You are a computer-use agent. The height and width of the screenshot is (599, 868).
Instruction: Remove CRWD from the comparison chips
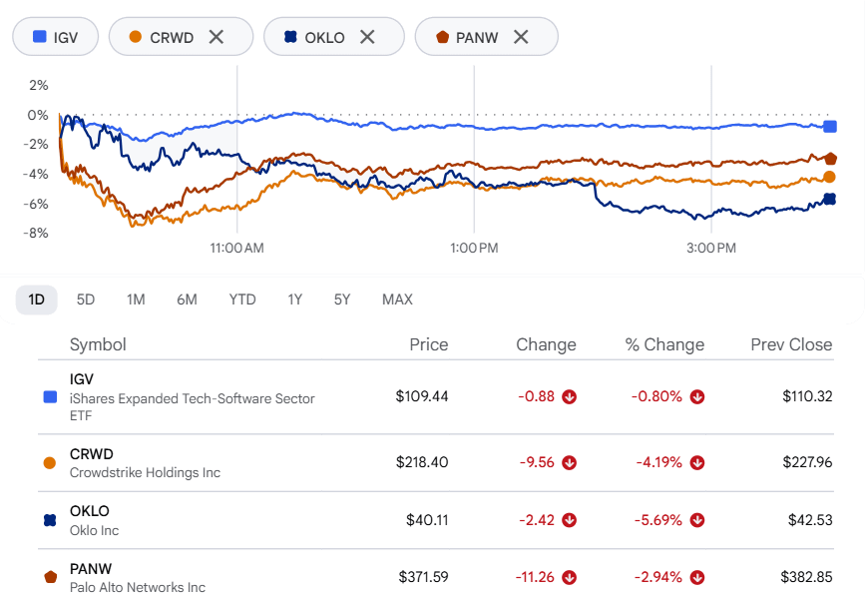(x=217, y=37)
